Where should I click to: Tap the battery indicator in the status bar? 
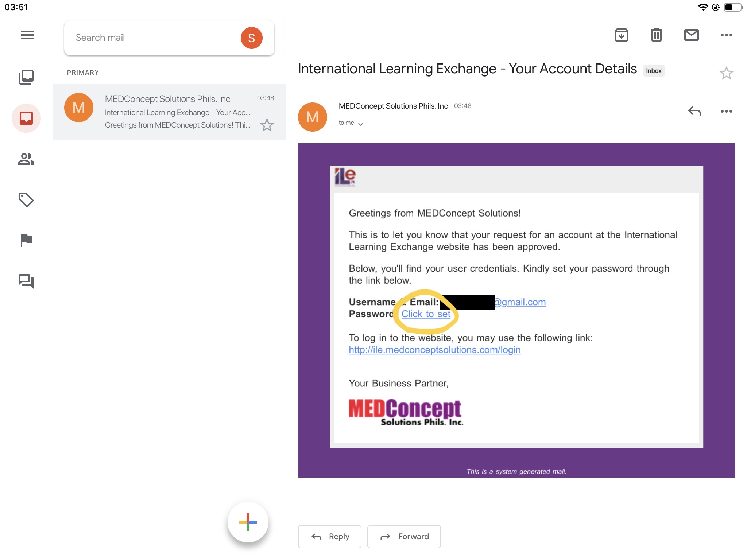pos(733,7)
